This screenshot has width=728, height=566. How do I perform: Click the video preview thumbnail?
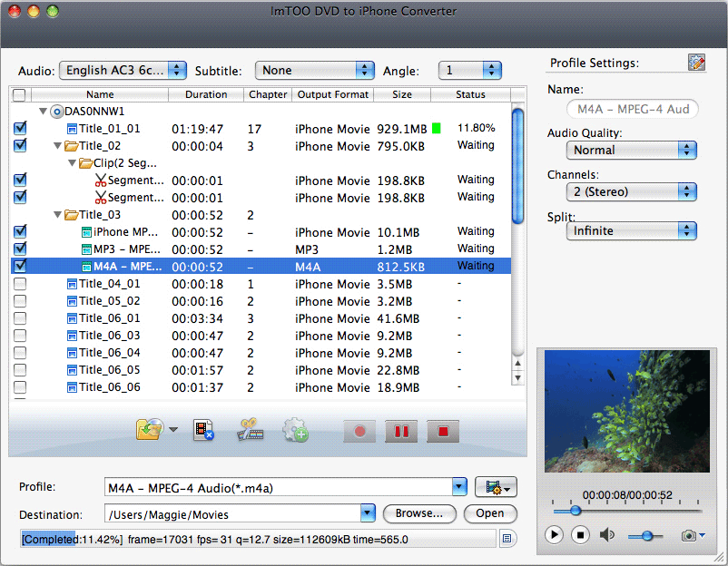(626, 411)
